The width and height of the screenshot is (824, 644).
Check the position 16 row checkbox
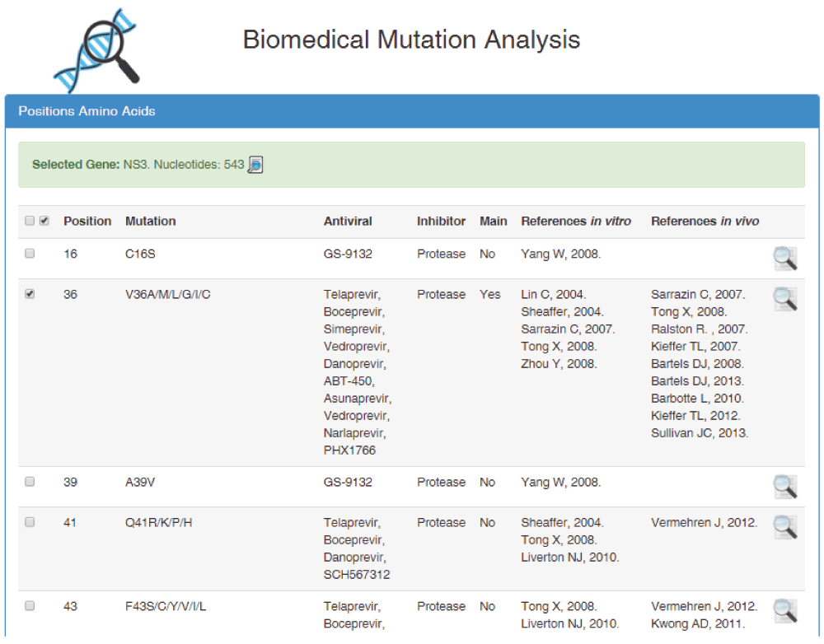coord(30,254)
